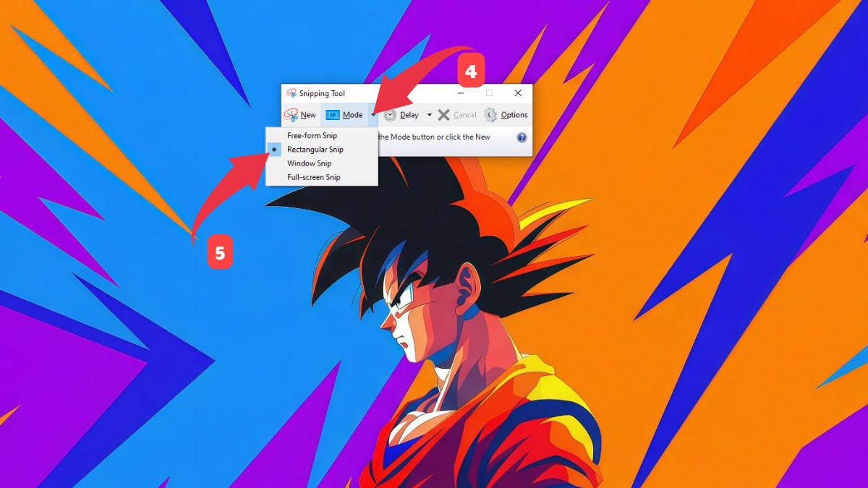868x488 pixels.
Task: Click the scissors logo in the title bar
Action: coord(291,94)
